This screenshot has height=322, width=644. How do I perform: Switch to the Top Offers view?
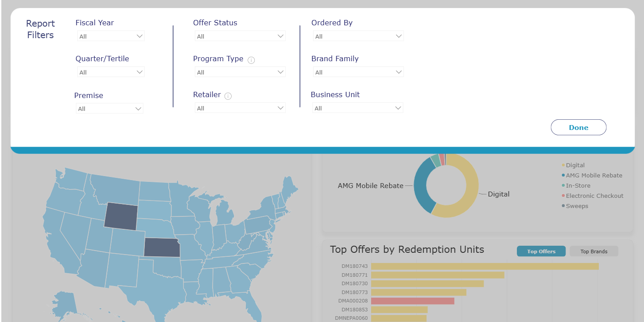[541, 251]
